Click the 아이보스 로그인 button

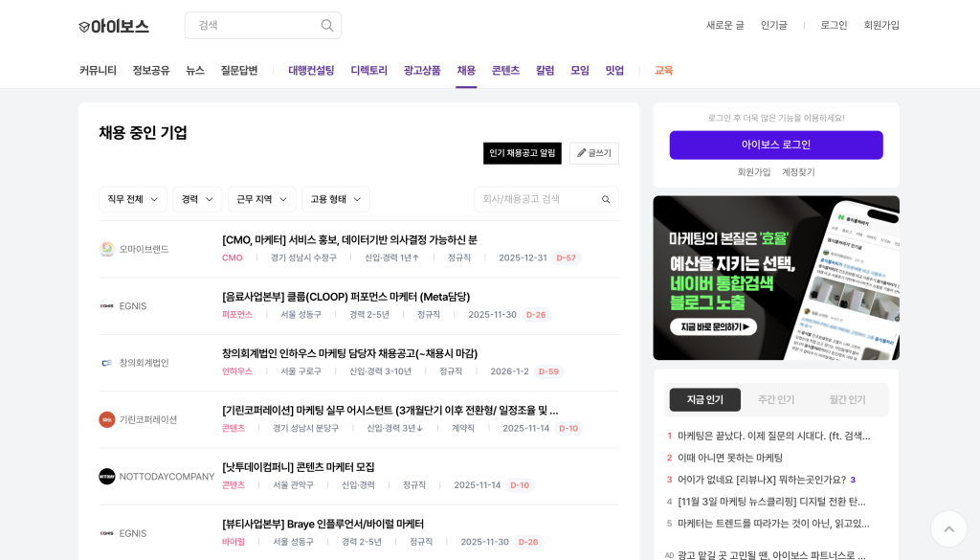click(775, 145)
